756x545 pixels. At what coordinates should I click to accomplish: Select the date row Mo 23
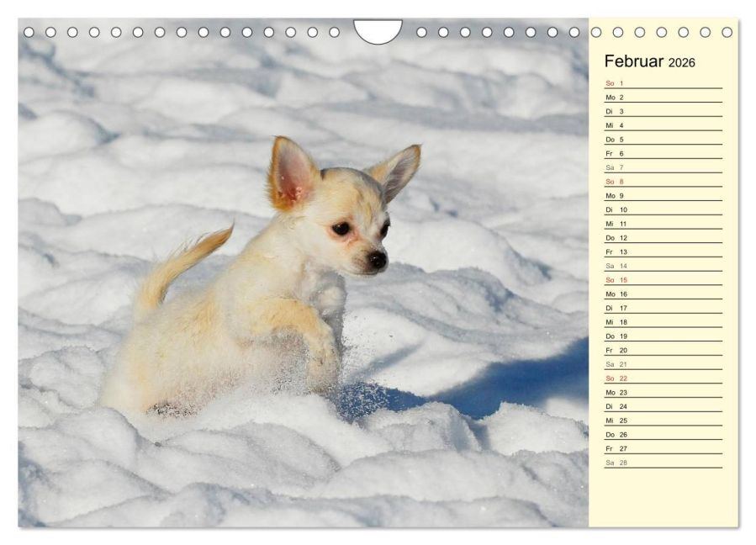[x=663, y=392]
